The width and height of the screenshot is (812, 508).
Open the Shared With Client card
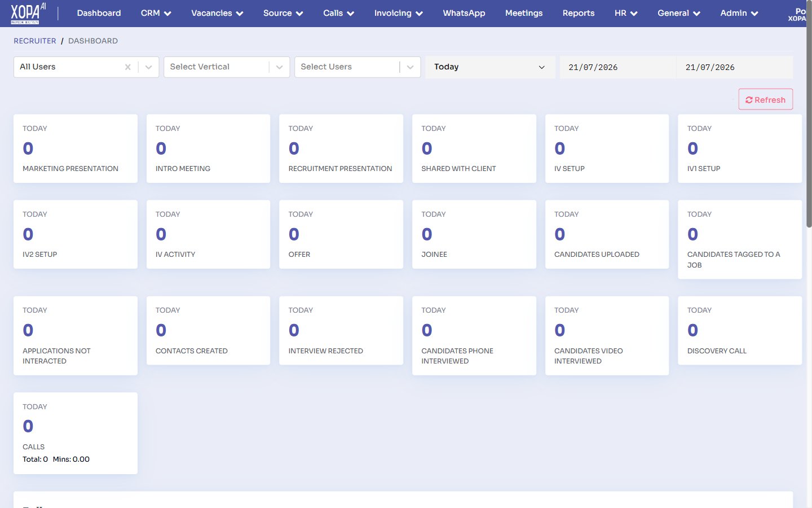[x=474, y=148]
